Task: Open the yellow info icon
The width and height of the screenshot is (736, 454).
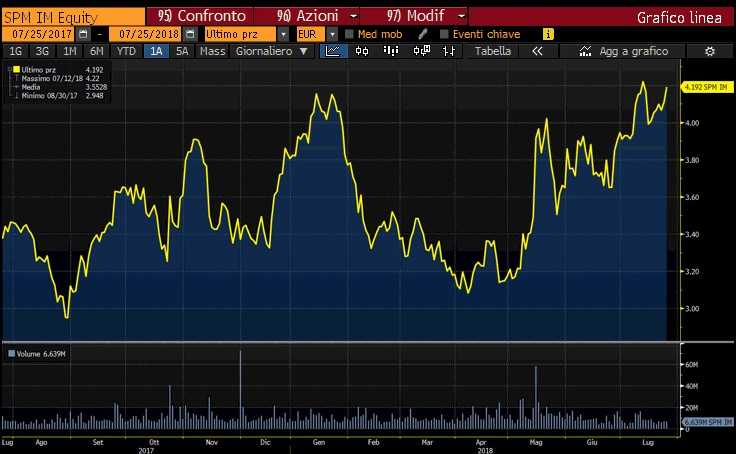Action: [547, 34]
